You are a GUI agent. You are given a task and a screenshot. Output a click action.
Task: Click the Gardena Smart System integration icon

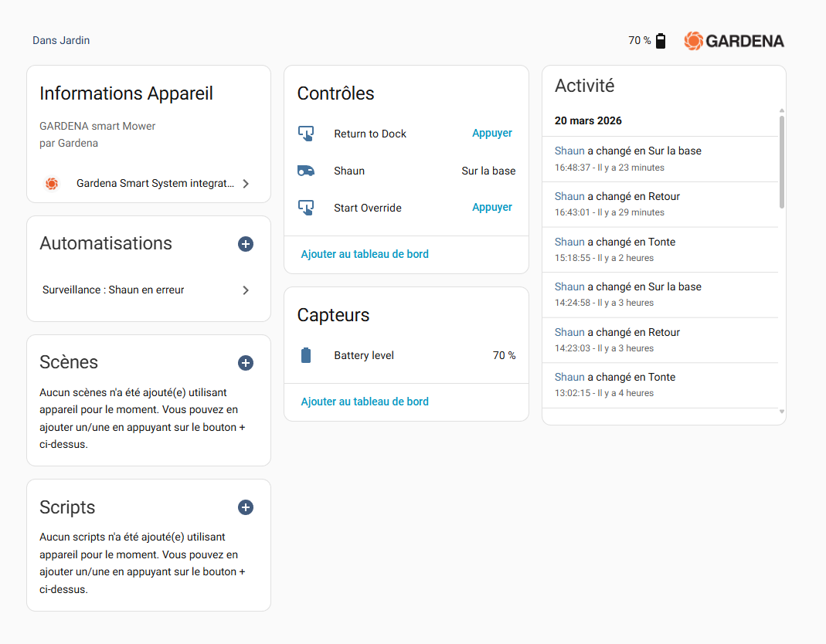pyautogui.click(x=52, y=184)
